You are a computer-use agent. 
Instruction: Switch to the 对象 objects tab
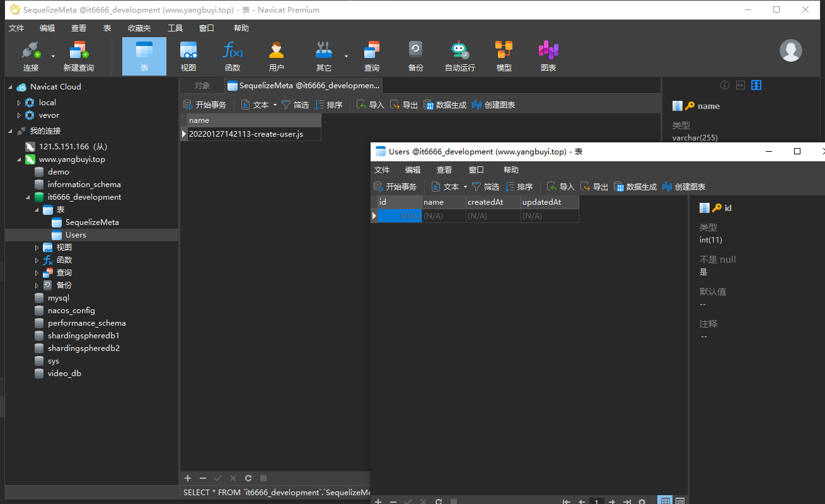pyautogui.click(x=202, y=86)
